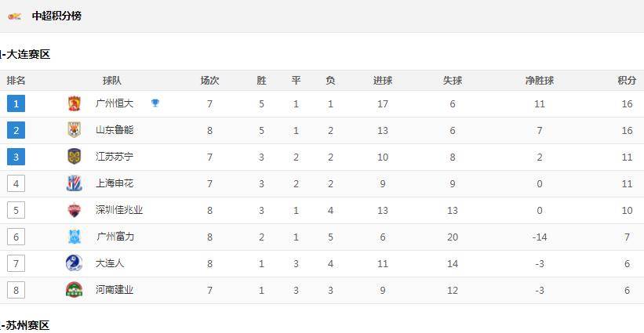Click the Henan Jianye team crest

(x=75, y=290)
